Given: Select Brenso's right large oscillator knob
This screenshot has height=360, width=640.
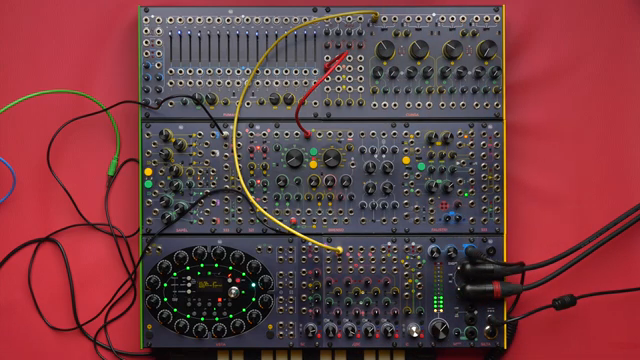Looking at the screenshot, I should [x=332, y=158].
